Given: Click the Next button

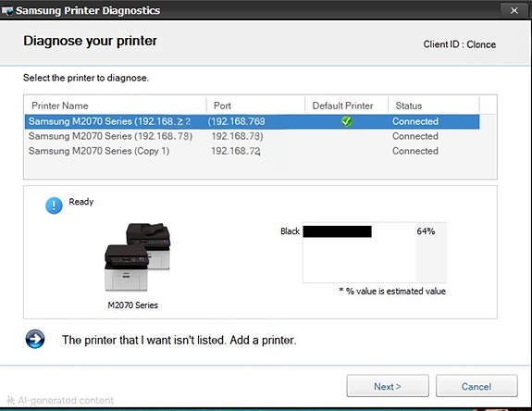Looking at the screenshot, I should point(388,386).
